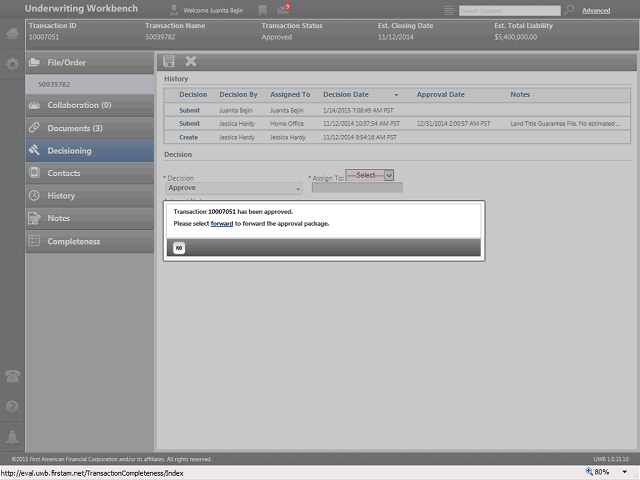Click the 12/31/2014 2:00:57 AM approval date
The height and width of the screenshot is (480, 640).
(x=453, y=124)
